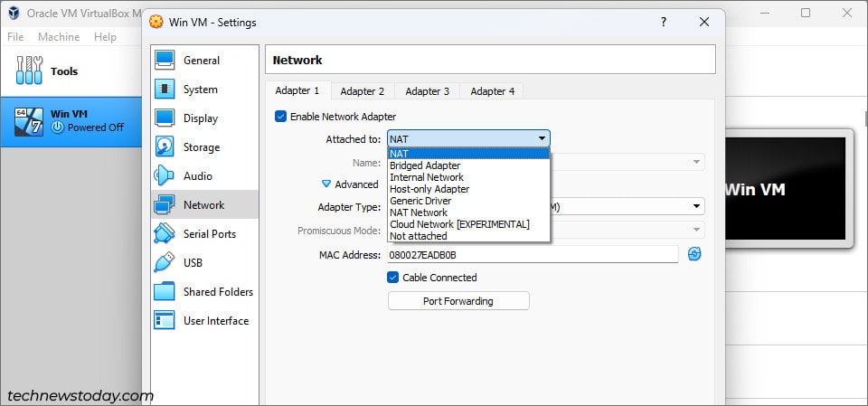Select the System category label
Screen dimensions: 868x406
click(201, 90)
